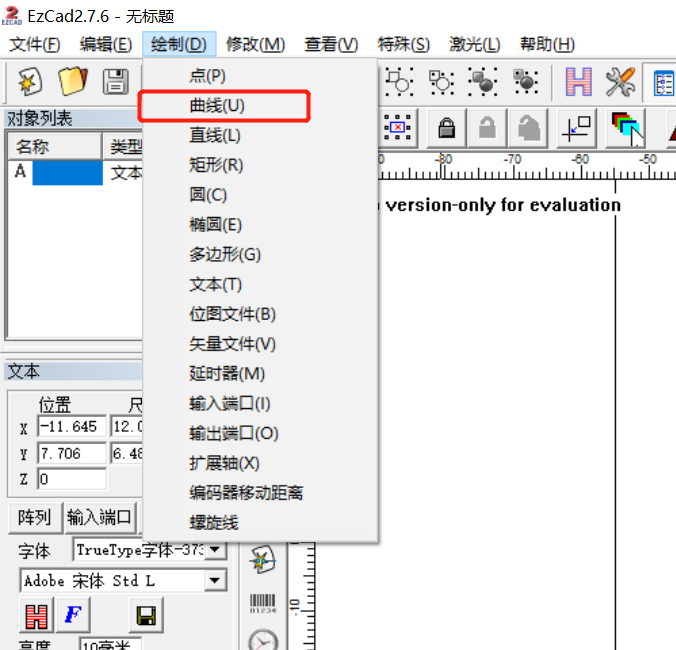This screenshot has height=650, width=676.
Task: Open the 修改(M) menu
Action: 255,44
